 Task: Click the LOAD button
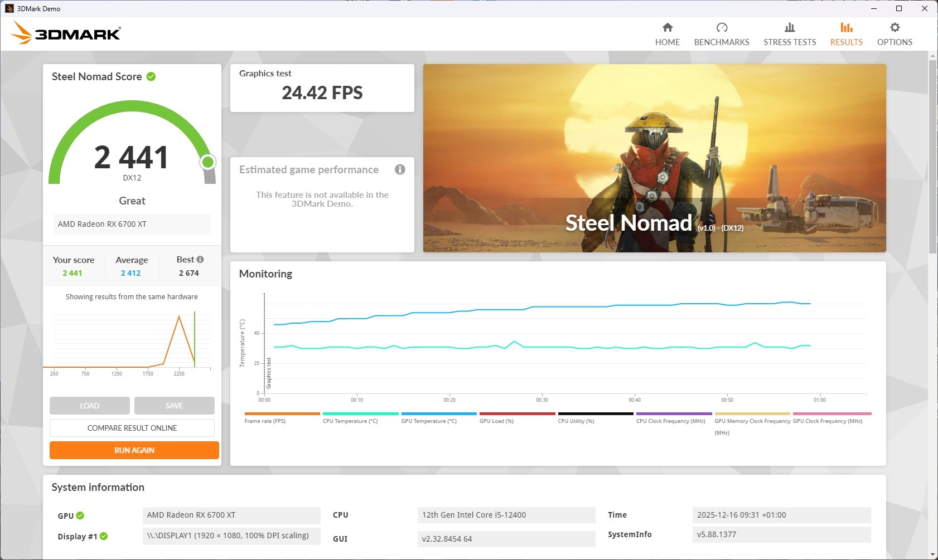90,406
